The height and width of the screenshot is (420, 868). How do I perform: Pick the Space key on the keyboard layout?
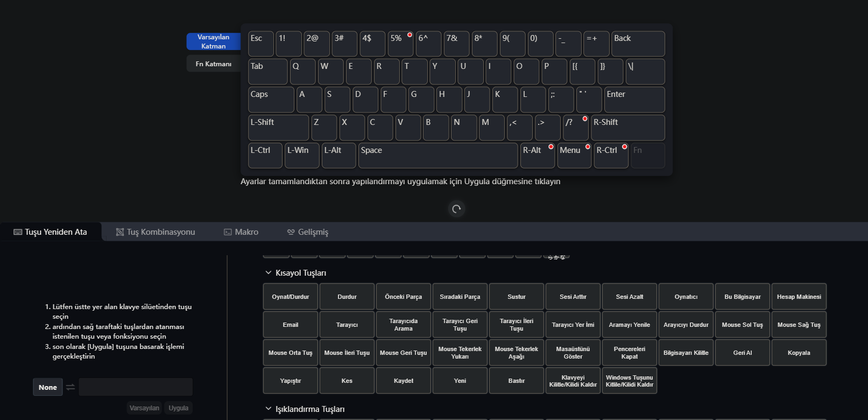[438, 155]
